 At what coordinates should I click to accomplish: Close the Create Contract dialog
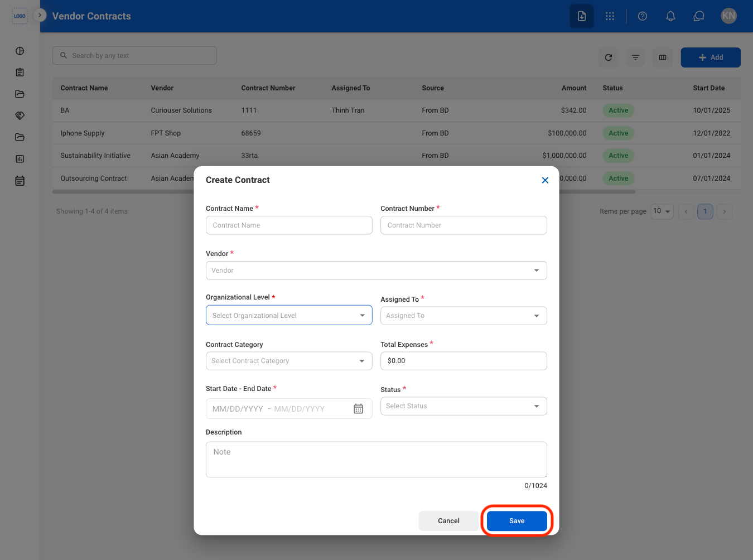click(x=545, y=180)
